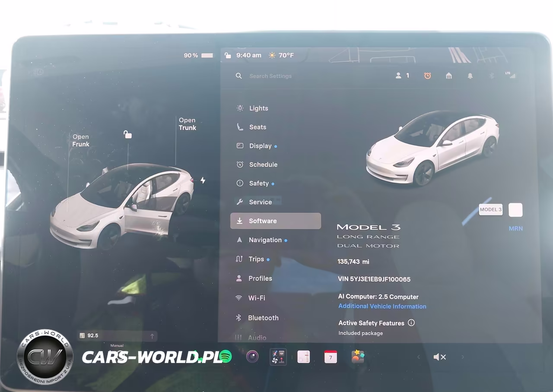Tap the Bluetooth status icon in header

point(491,76)
